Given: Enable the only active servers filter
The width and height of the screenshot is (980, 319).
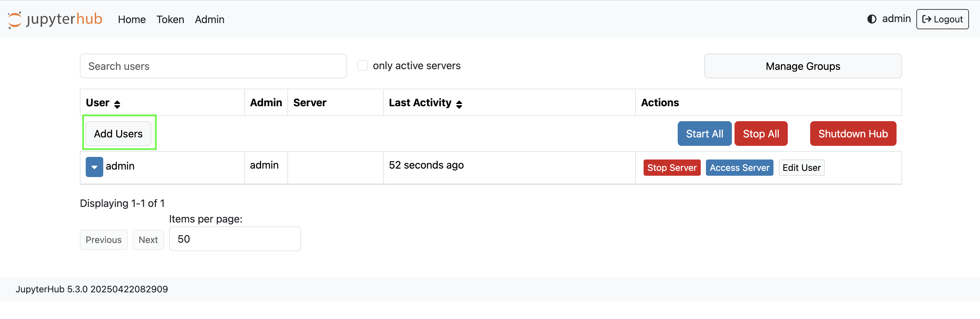Looking at the screenshot, I should [x=363, y=65].
